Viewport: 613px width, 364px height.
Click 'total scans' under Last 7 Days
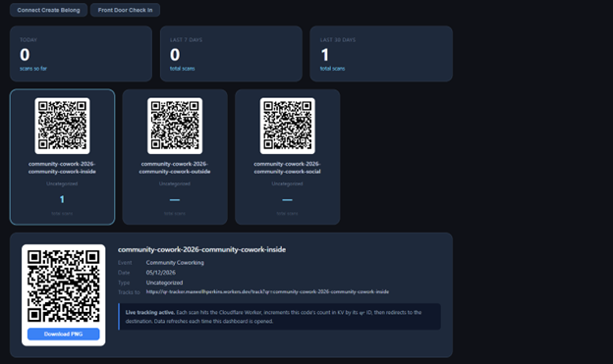(x=182, y=69)
